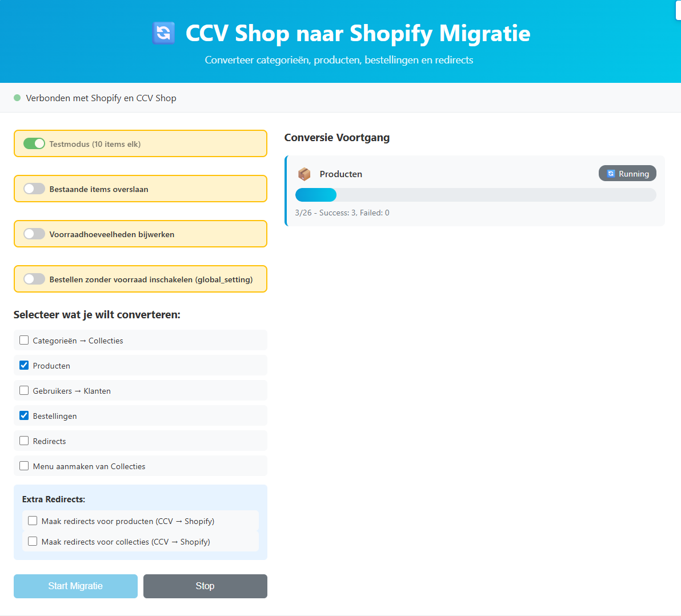Disable Testmodus (10 items elk)

click(34, 143)
